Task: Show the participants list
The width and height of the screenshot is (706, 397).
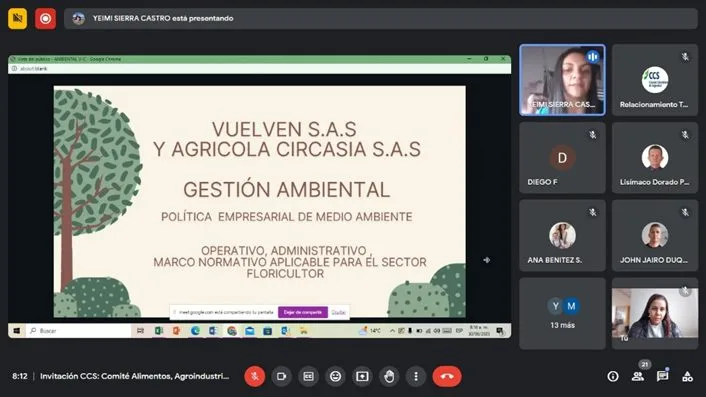Action: [x=638, y=376]
